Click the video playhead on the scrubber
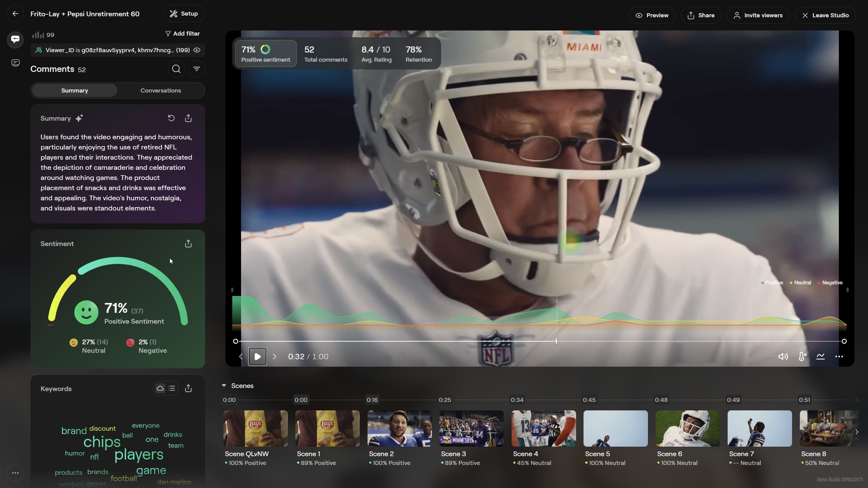 (x=556, y=341)
